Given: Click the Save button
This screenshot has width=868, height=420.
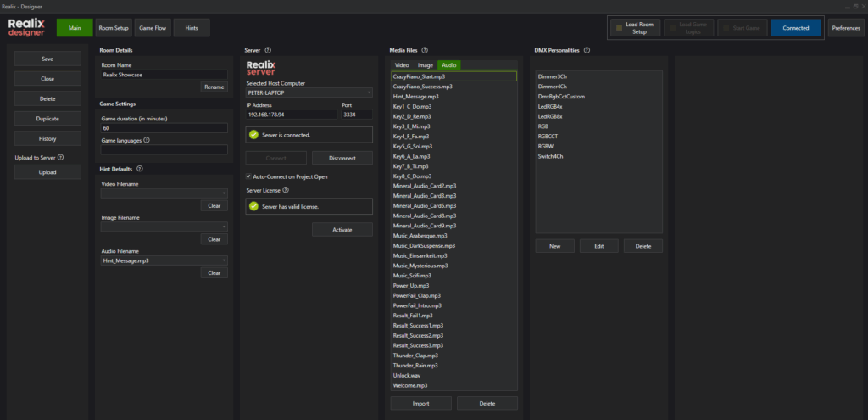Looking at the screenshot, I should point(47,59).
